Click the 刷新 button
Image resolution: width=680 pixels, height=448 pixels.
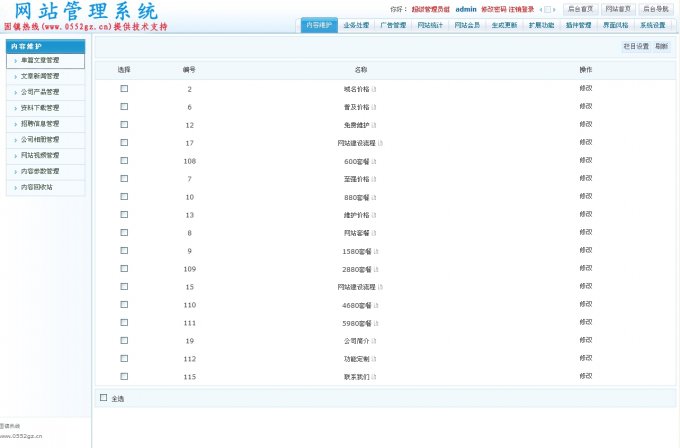661,46
